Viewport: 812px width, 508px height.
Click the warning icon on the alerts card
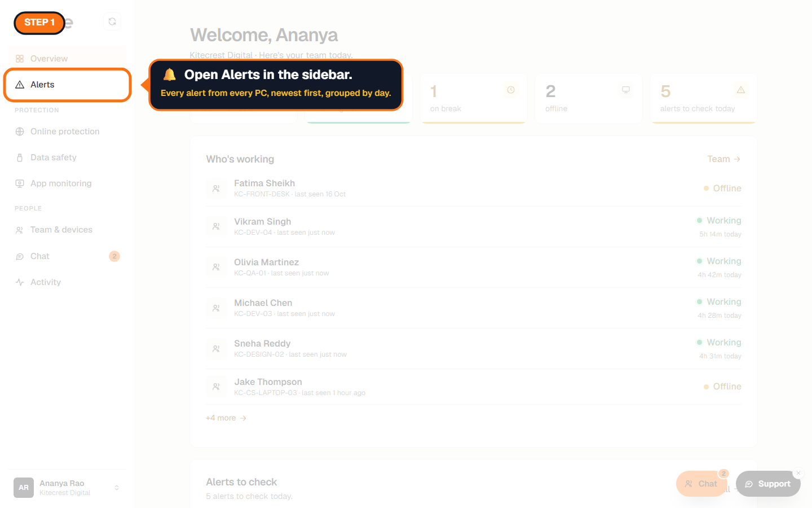click(741, 90)
